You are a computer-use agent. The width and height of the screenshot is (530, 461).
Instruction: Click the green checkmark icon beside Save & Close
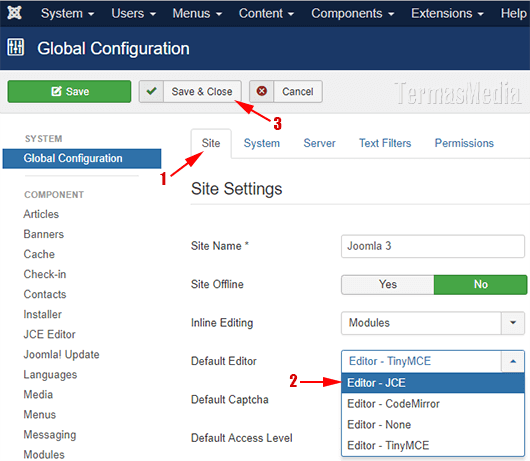pyautogui.click(x=151, y=91)
